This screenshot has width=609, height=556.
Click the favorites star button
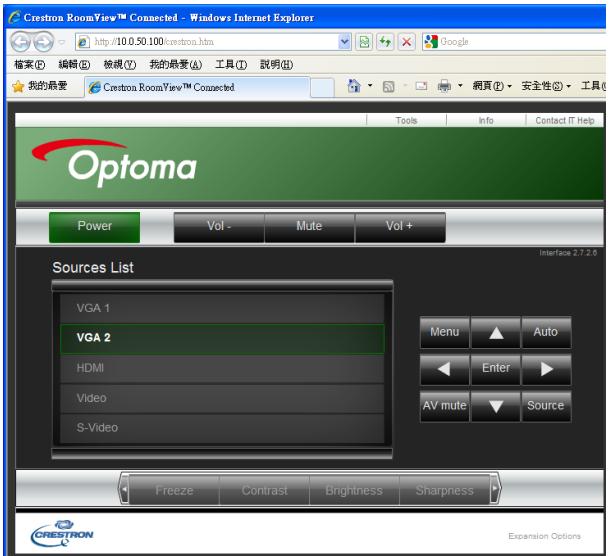point(40,86)
